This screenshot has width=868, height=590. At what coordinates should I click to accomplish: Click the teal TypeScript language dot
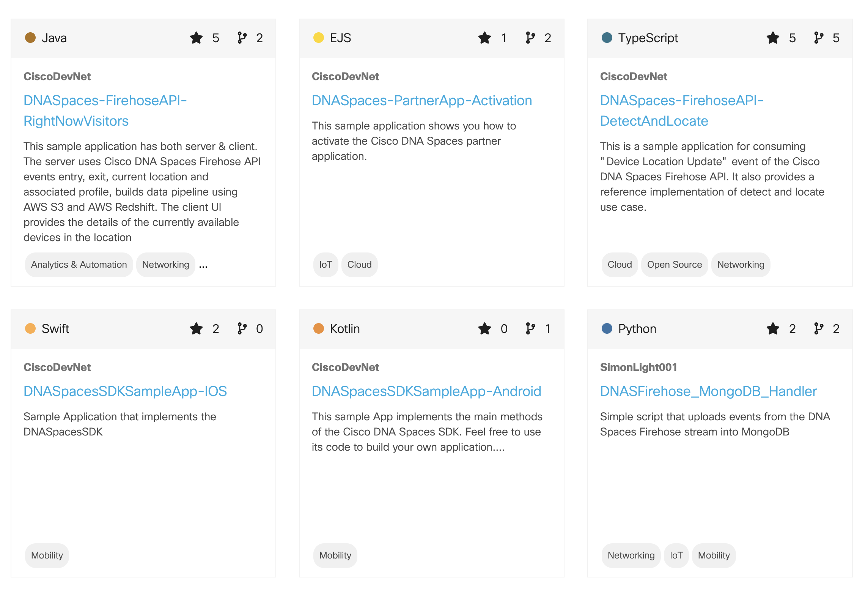(x=607, y=38)
